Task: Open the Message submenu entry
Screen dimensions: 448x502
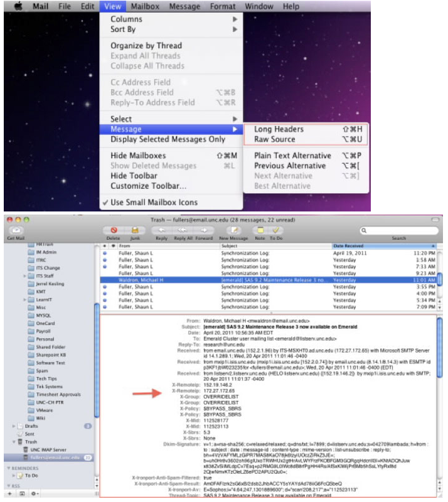Action: coord(171,129)
